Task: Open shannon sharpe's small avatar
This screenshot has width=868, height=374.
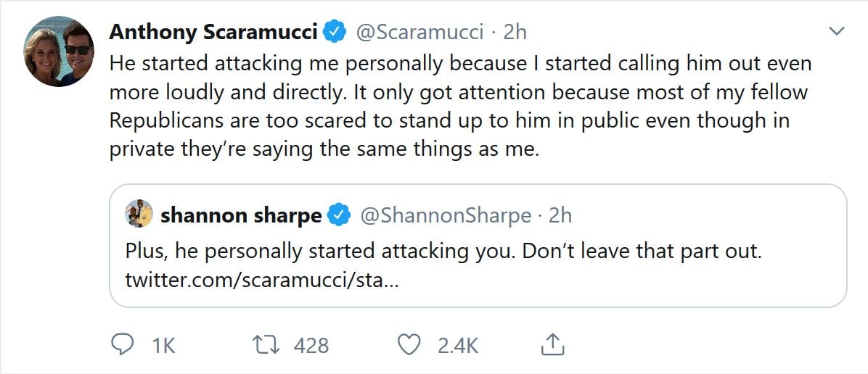Action: pos(139,214)
